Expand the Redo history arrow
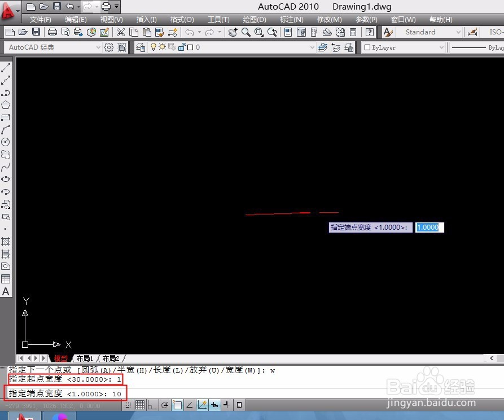This screenshot has height=420, width=504. tap(220, 32)
